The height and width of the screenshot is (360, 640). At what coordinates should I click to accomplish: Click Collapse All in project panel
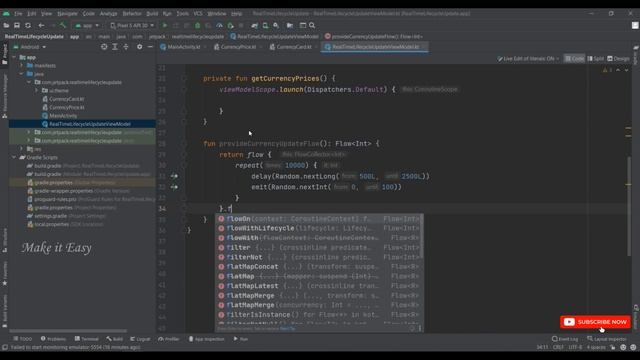coord(126,47)
